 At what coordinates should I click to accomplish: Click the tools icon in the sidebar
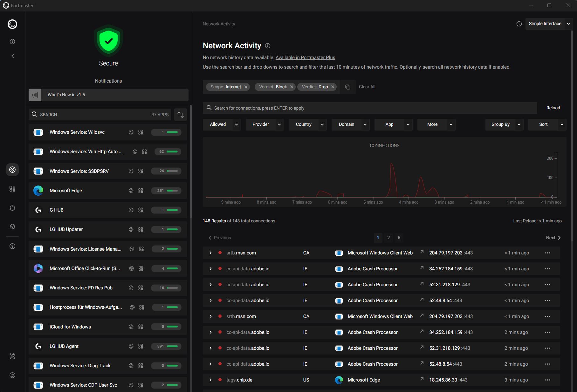point(12,356)
